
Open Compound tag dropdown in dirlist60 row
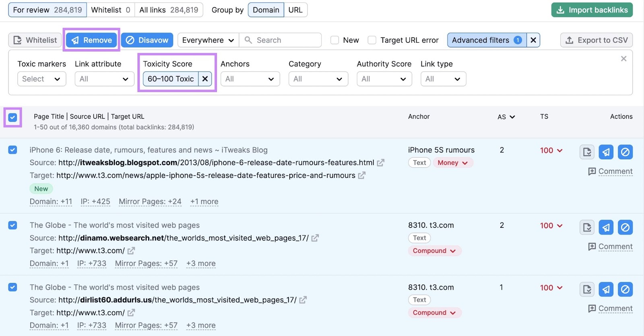[434, 313]
